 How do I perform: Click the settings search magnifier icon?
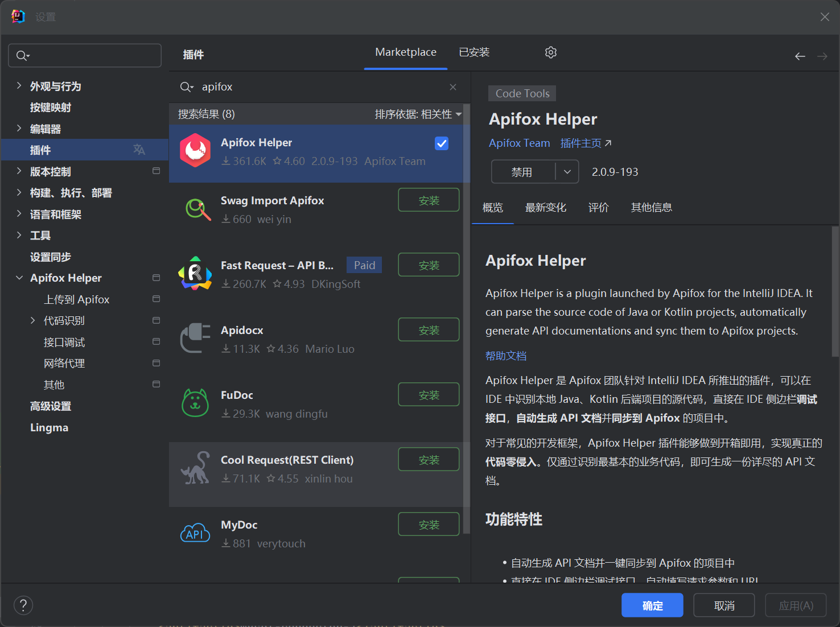click(x=22, y=55)
